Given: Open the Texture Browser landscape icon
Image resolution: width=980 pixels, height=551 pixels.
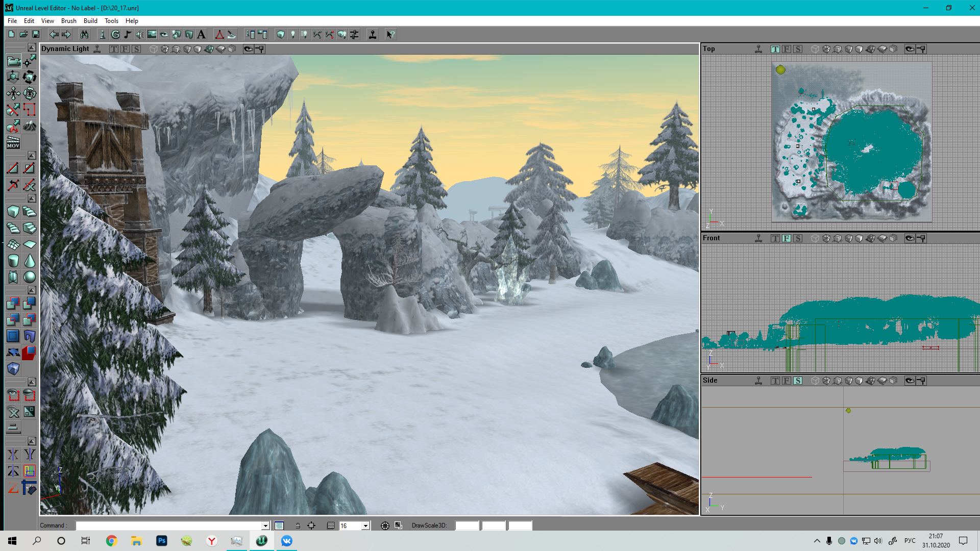Looking at the screenshot, I should [x=152, y=35].
